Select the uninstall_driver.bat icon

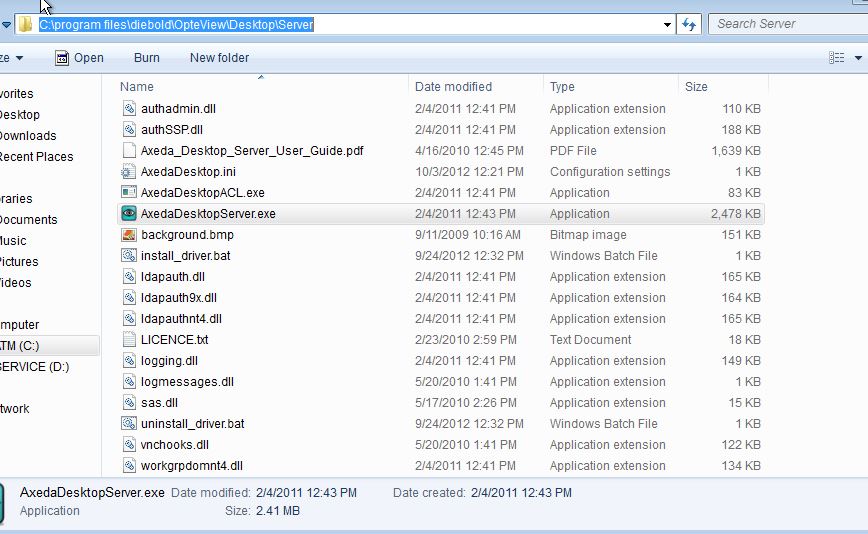click(x=129, y=424)
